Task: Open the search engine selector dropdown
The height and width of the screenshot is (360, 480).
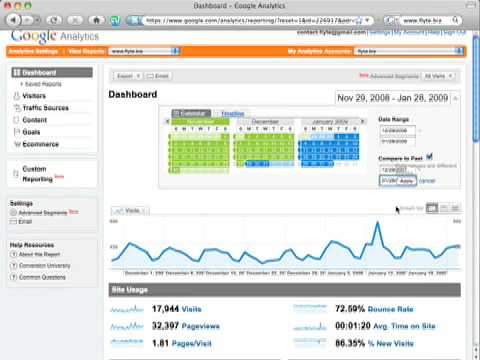Action: coord(391,20)
